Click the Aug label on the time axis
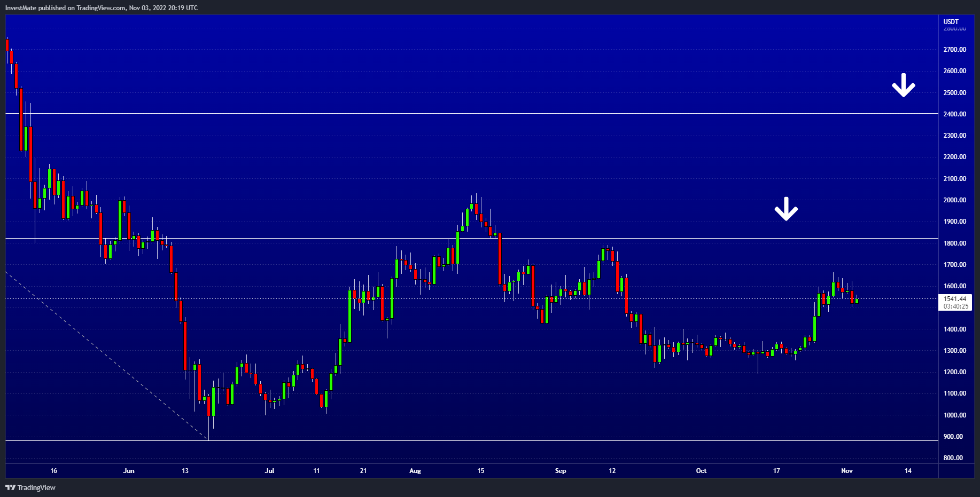Viewport: 980px width, 497px height. 415,471
